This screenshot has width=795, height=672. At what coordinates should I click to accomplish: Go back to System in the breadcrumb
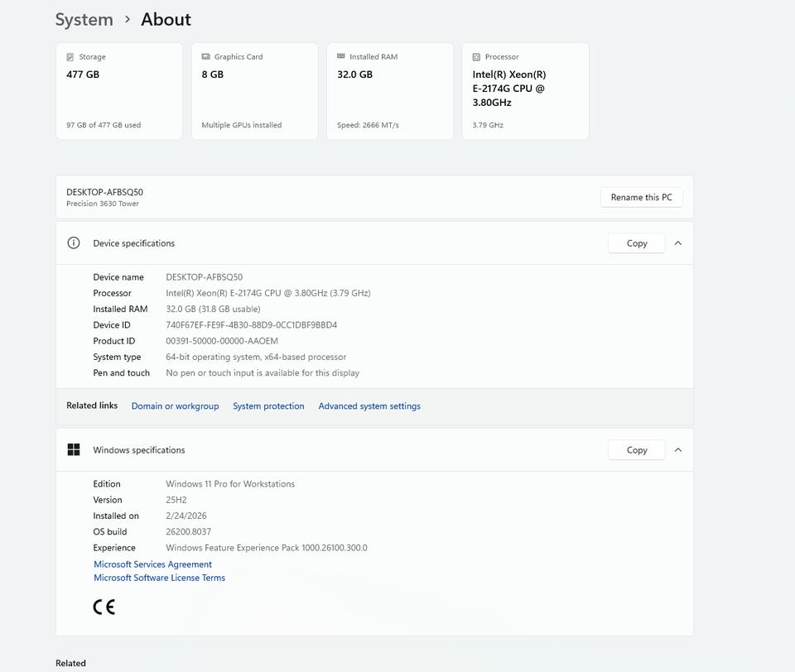[84, 20]
